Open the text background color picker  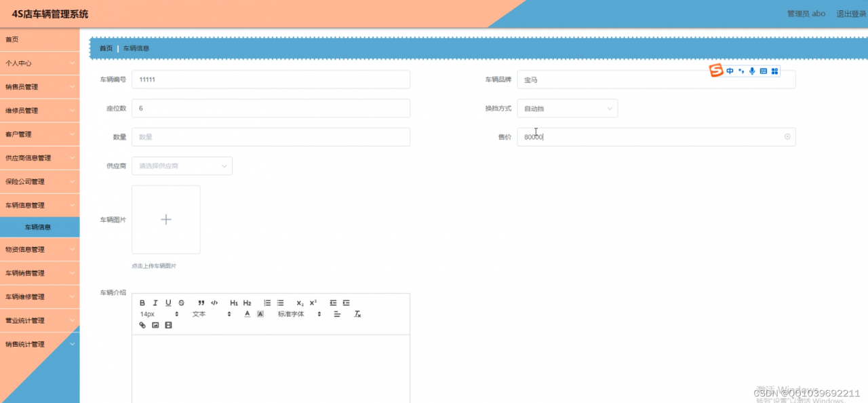point(260,314)
